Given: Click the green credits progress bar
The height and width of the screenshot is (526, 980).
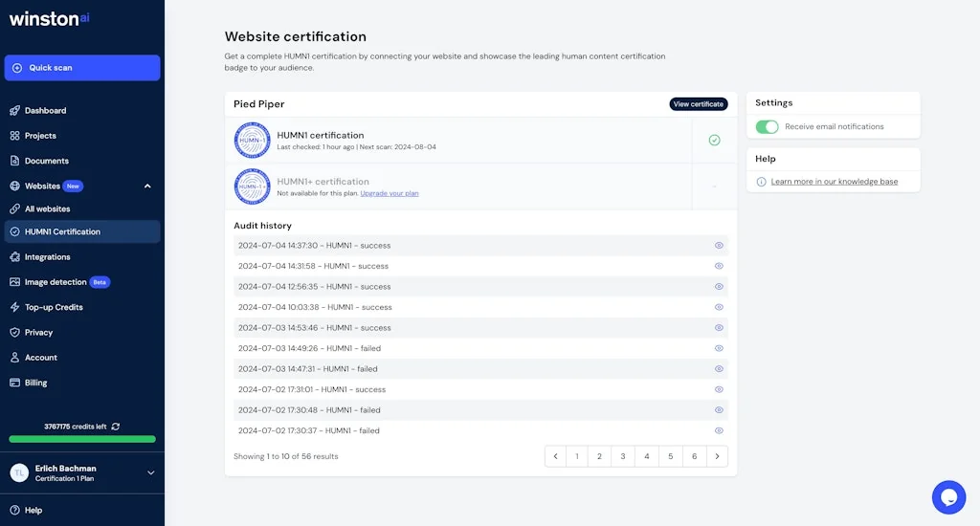Looking at the screenshot, I should [81, 439].
